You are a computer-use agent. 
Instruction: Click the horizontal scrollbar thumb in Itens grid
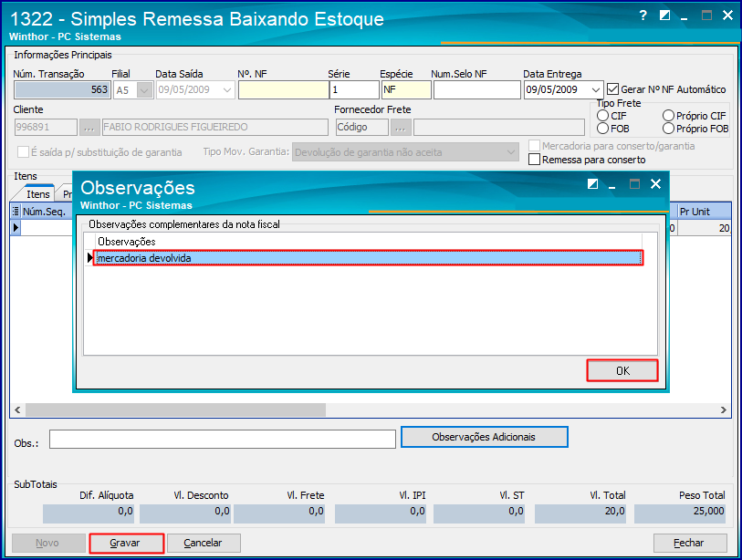[x=175, y=410]
